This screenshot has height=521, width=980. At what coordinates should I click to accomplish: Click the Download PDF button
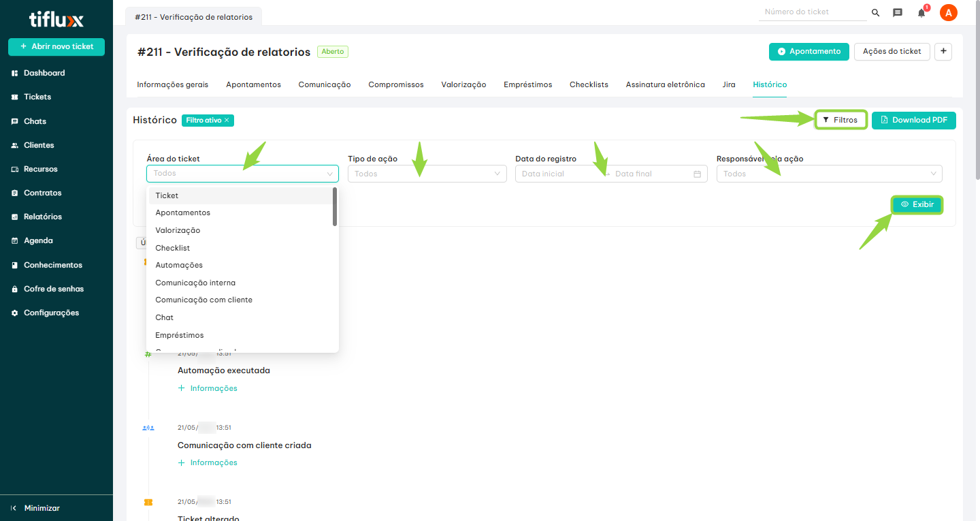[x=913, y=121]
